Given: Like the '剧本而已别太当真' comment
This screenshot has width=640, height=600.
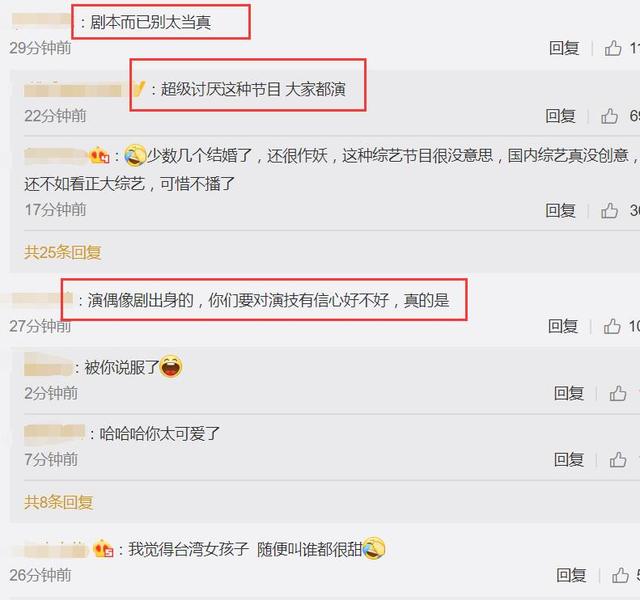Looking at the screenshot, I should pyautogui.click(x=613, y=48).
